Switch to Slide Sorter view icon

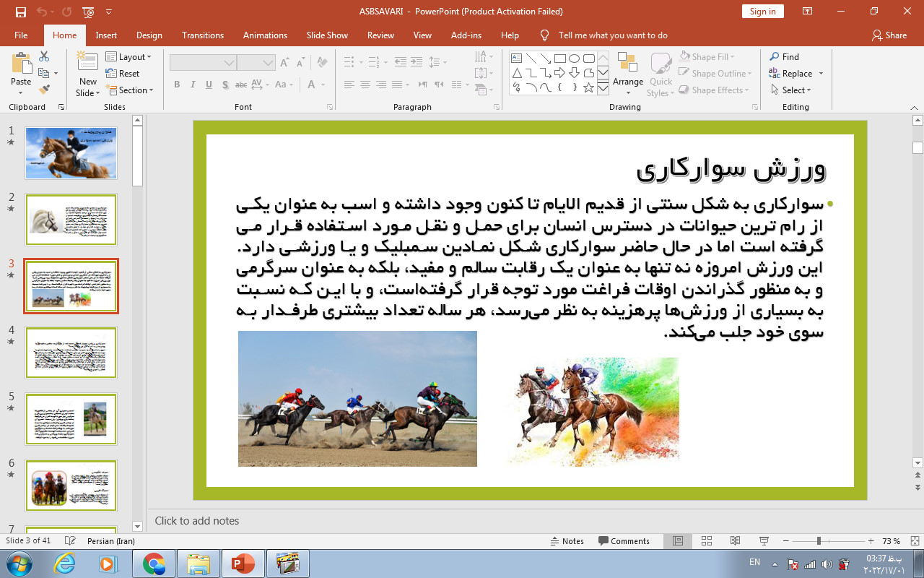(x=707, y=541)
